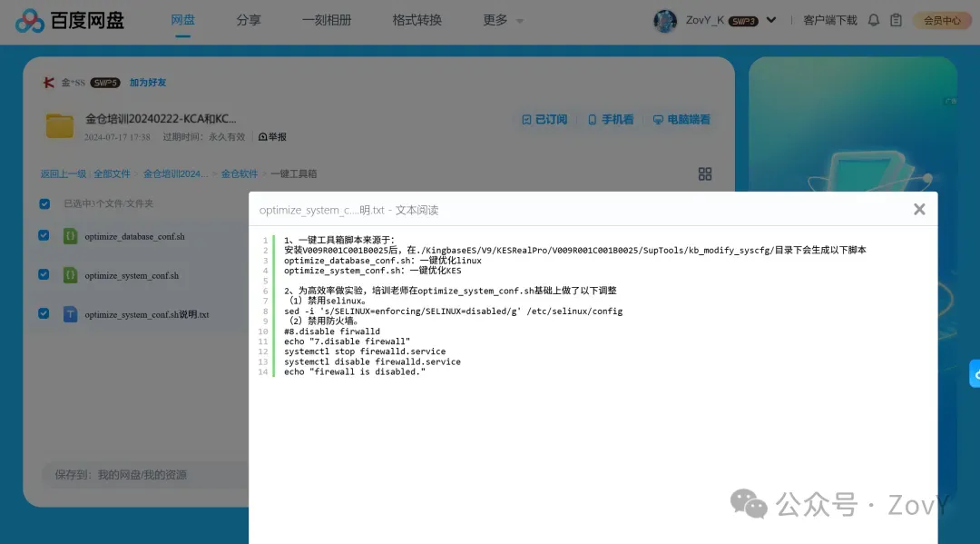Click the ZovY_K user avatar
980x544 pixels.
tap(665, 21)
